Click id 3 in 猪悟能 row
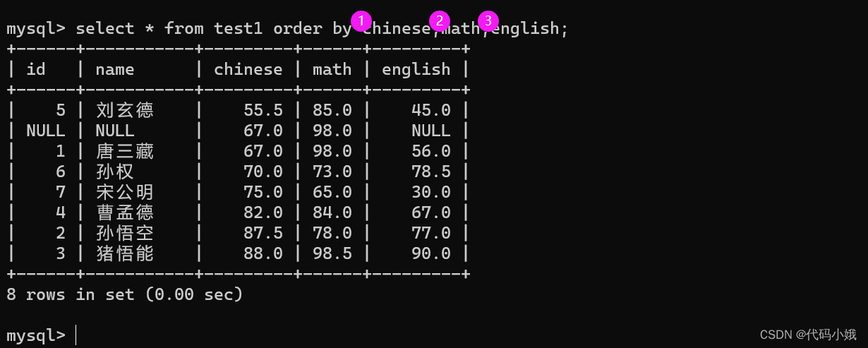868x348 pixels. point(61,253)
